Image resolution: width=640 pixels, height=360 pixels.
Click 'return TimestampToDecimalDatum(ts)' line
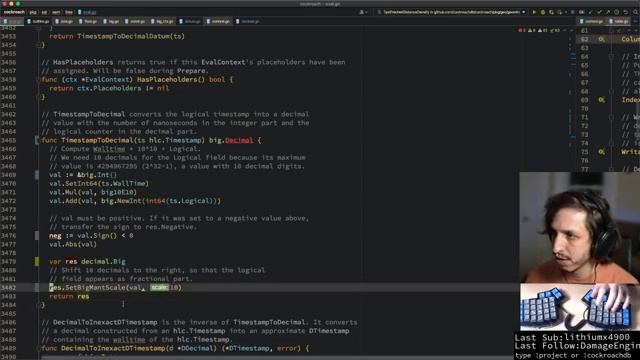click(117, 36)
